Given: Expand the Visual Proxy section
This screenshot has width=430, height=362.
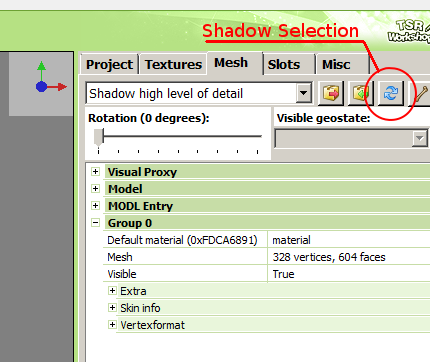Looking at the screenshot, I should [x=95, y=171].
